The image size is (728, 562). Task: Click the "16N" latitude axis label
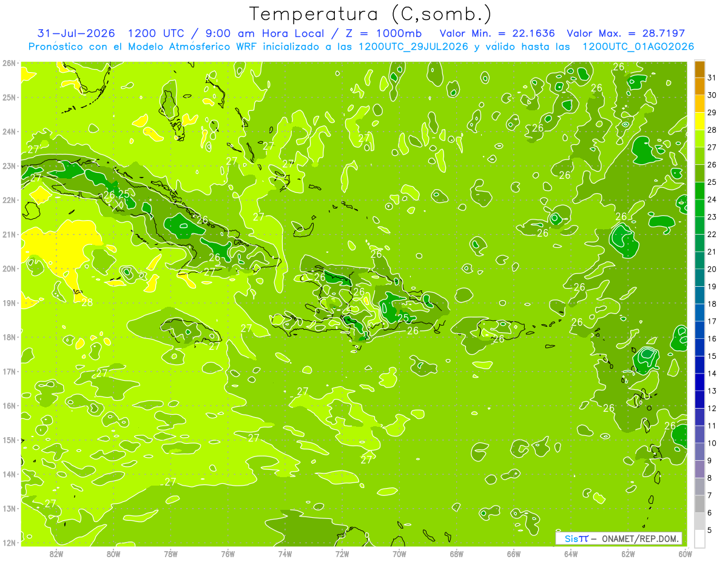tap(9, 406)
